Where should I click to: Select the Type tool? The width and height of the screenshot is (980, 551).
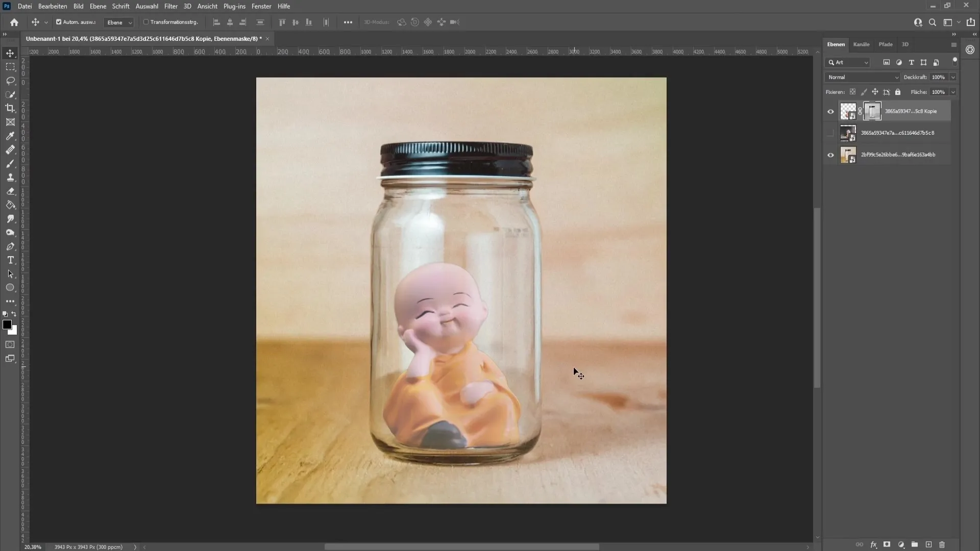9,260
